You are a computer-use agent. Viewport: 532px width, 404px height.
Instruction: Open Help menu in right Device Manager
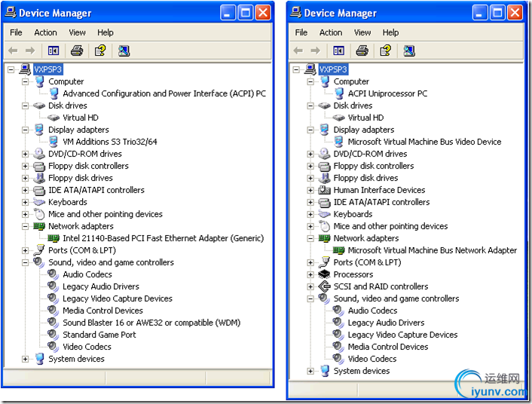tap(390, 32)
